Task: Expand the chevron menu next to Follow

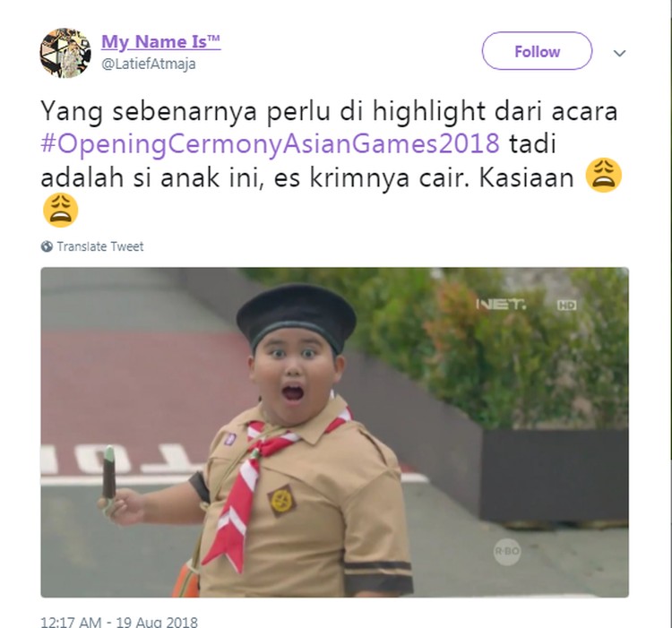Action: (x=619, y=53)
